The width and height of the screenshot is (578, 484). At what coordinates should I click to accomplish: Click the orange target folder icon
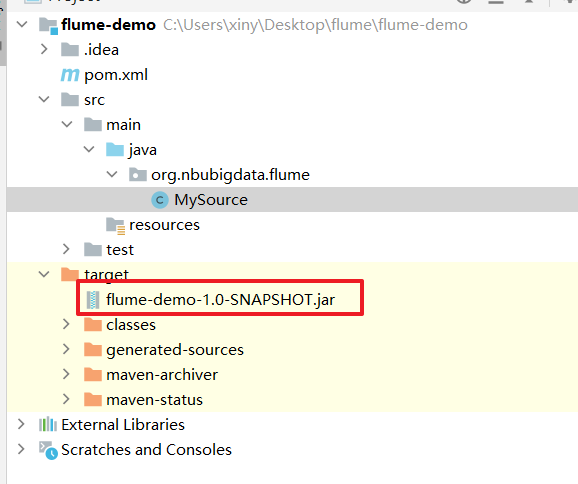[x=70, y=274]
